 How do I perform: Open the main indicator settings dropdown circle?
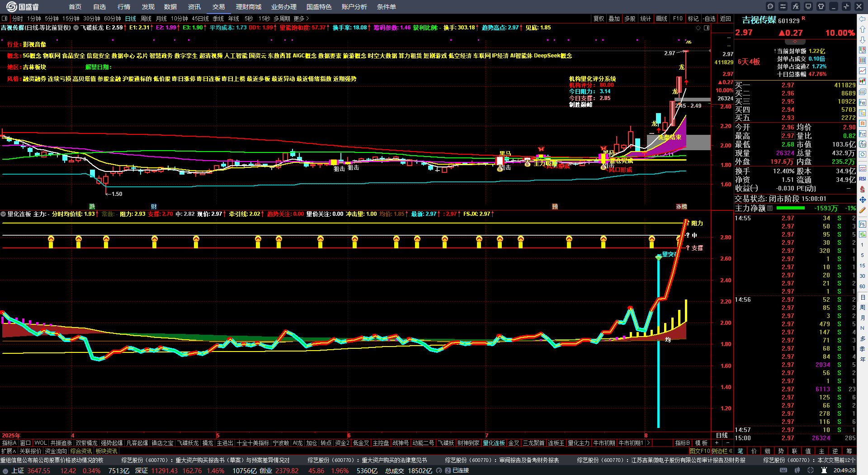(x=76, y=28)
